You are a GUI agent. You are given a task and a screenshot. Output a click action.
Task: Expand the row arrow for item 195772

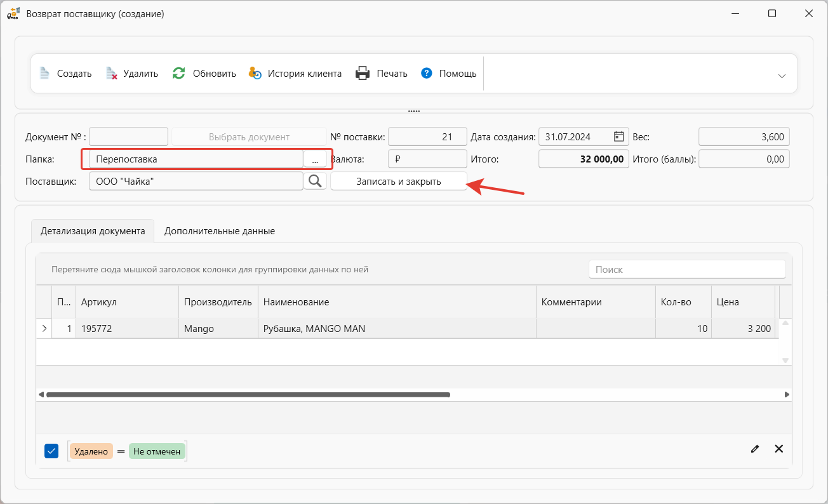tap(44, 328)
